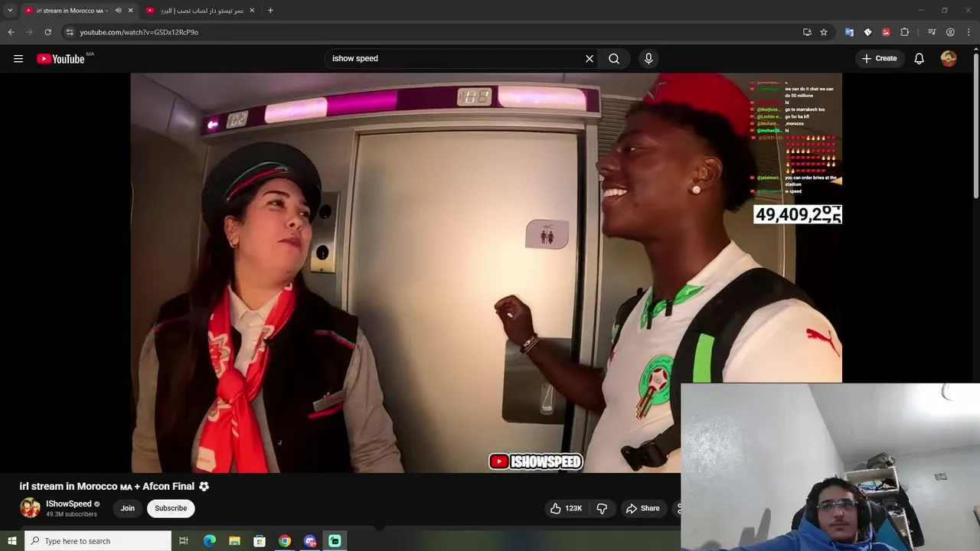Bookmark this page with star
The image size is (980, 551).
824,32
